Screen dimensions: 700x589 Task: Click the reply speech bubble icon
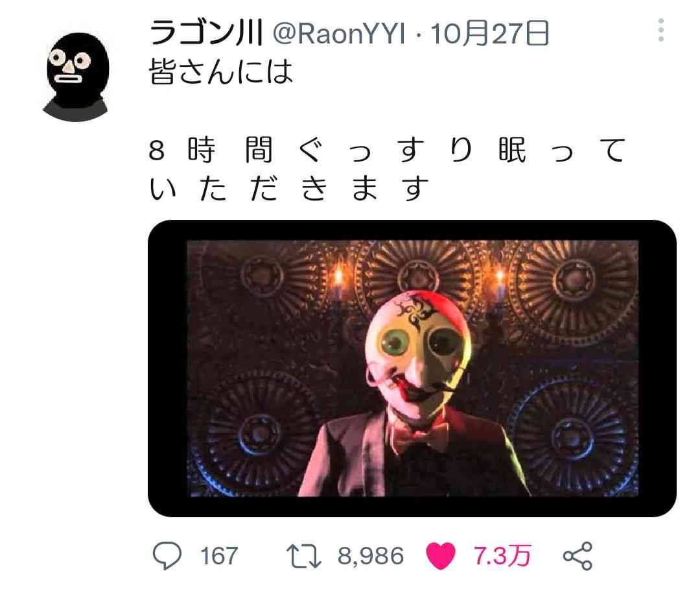pos(167,555)
